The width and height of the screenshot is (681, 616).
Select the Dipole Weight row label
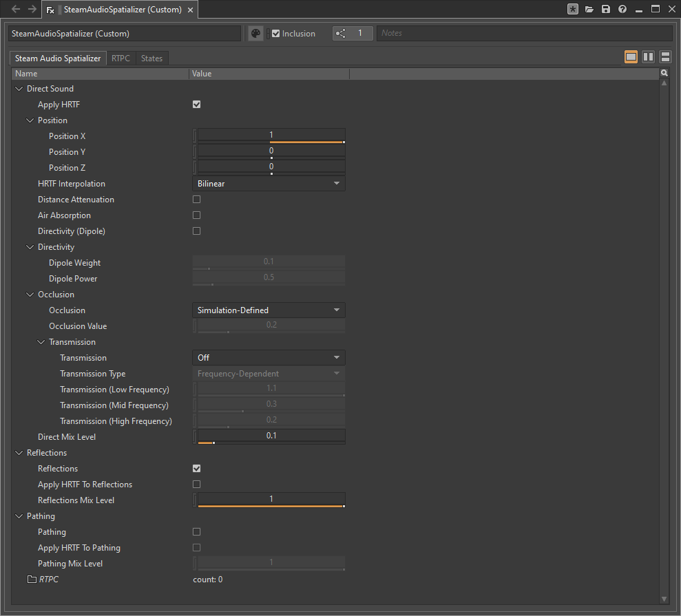point(74,263)
